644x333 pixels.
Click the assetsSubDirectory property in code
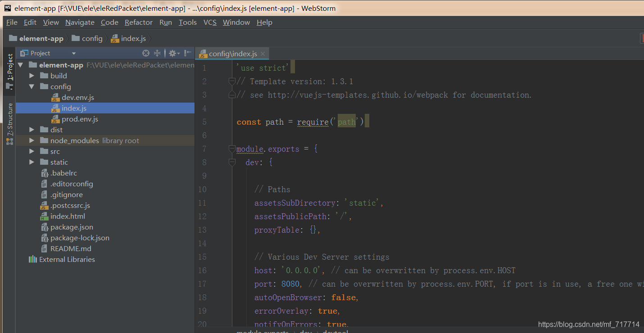point(295,203)
